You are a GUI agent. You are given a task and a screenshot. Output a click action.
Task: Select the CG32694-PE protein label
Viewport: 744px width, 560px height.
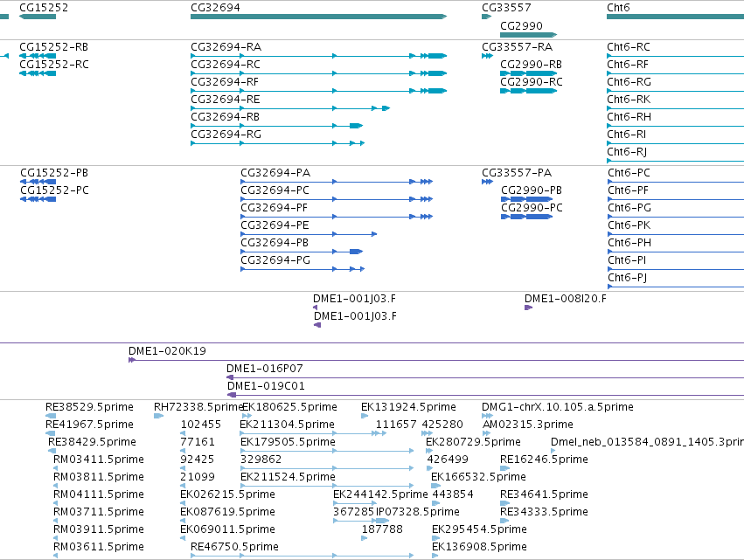pos(275,225)
